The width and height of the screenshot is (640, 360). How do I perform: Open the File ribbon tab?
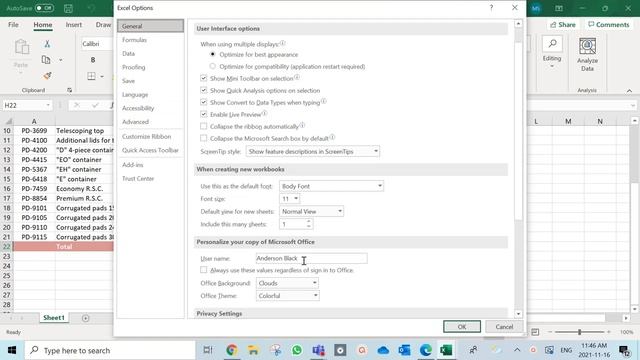point(13,24)
